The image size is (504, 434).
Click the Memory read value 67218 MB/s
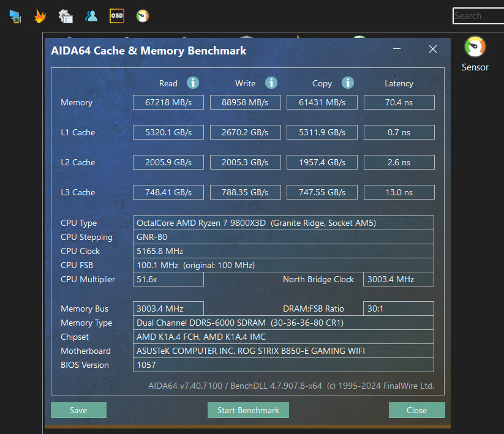click(x=168, y=102)
